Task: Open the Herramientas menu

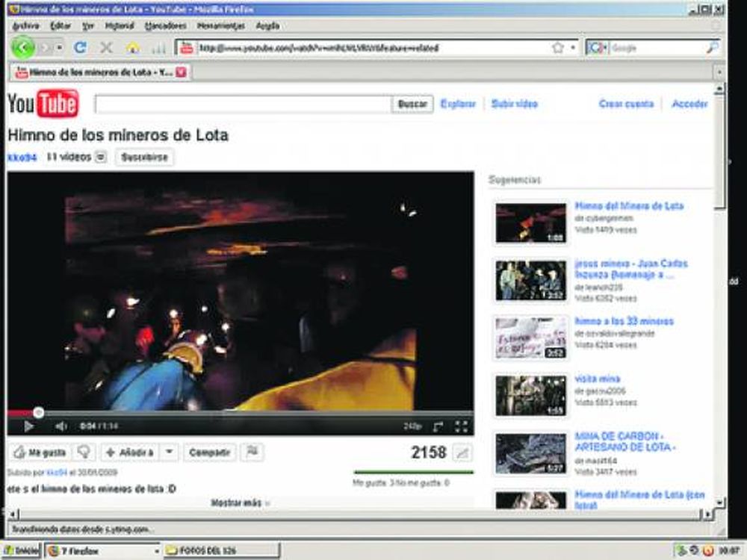Action: pos(220,25)
